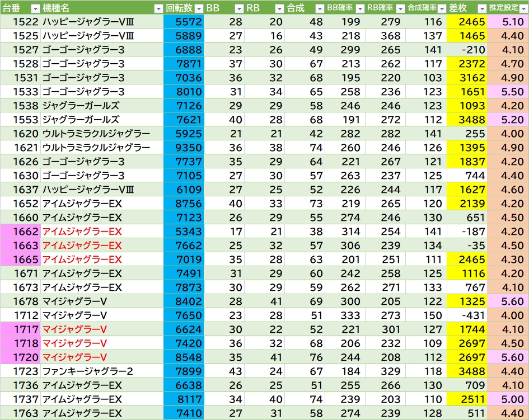The height and width of the screenshot is (420, 529).
Task: Select machine number cell 1673
Action: [x=21, y=287]
